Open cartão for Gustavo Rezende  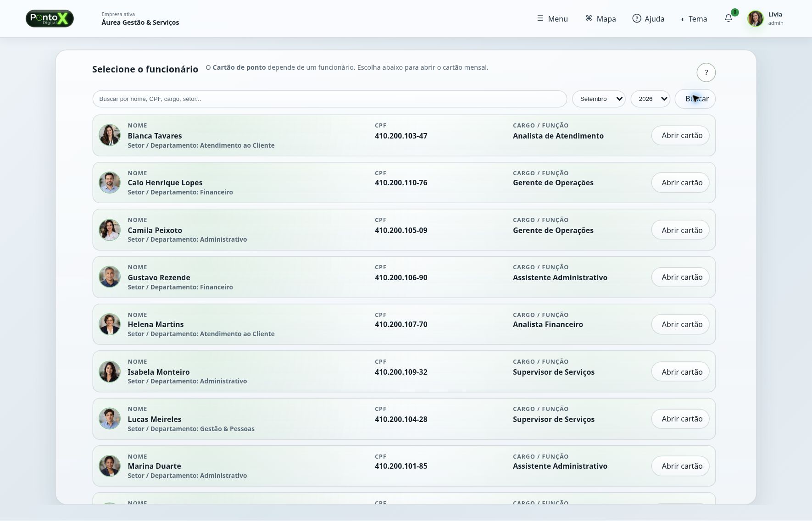click(680, 277)
